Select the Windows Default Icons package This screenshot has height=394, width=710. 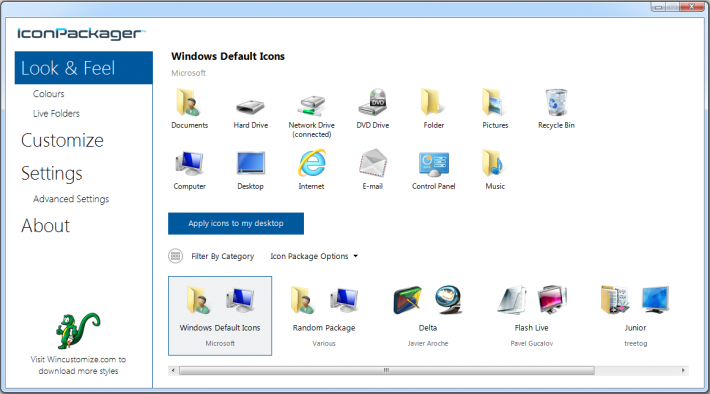click(220, 316)
